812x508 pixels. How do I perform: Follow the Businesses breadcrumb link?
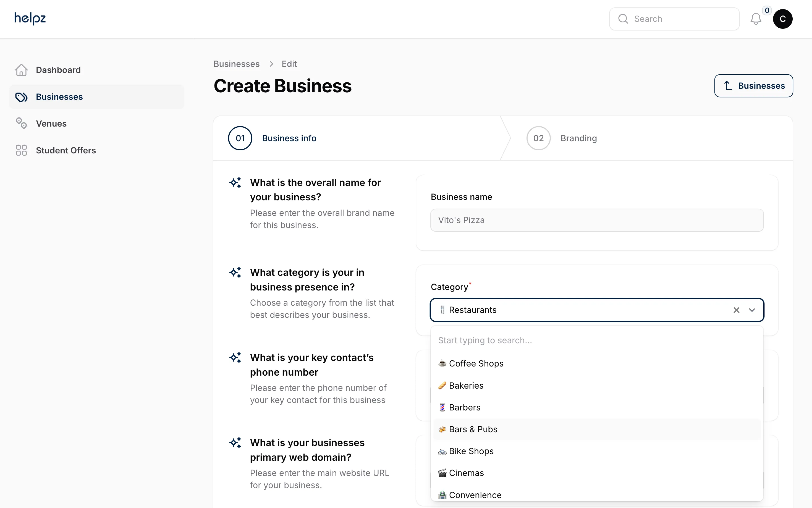coord(236,64)
